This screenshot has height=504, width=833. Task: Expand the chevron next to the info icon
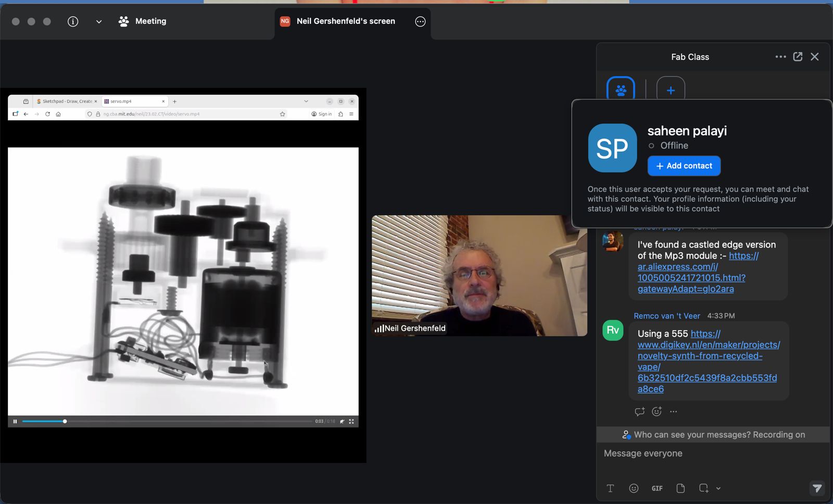99,21
